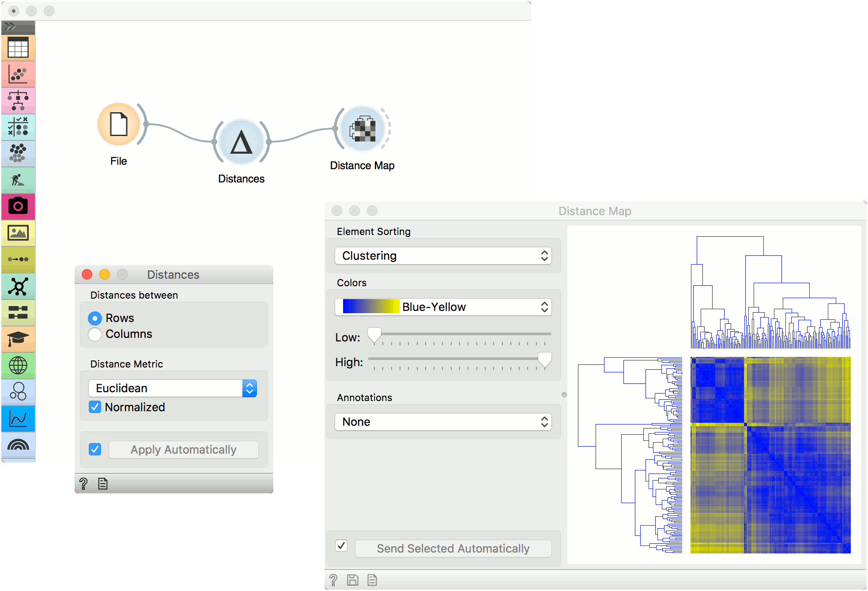Toggle the Send Selected Automatically checkbox
The height and width of the screenshot is (591, 868).
click(341, 546)
